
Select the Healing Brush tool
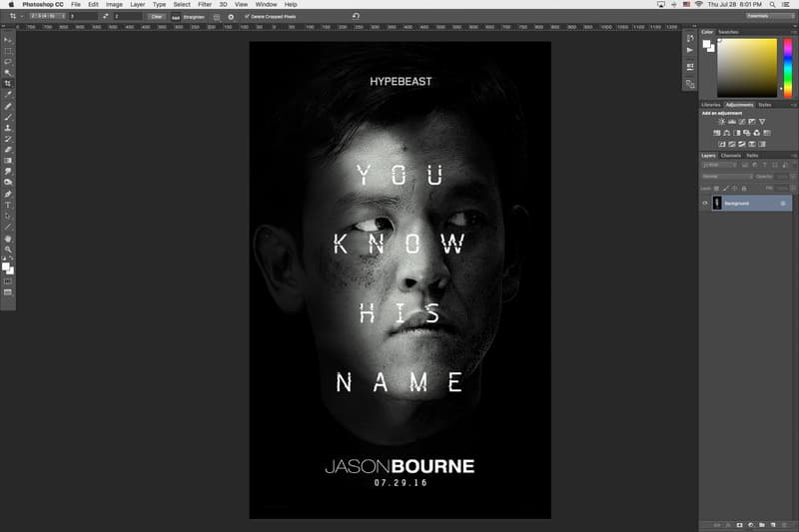(x=8, y=106)
